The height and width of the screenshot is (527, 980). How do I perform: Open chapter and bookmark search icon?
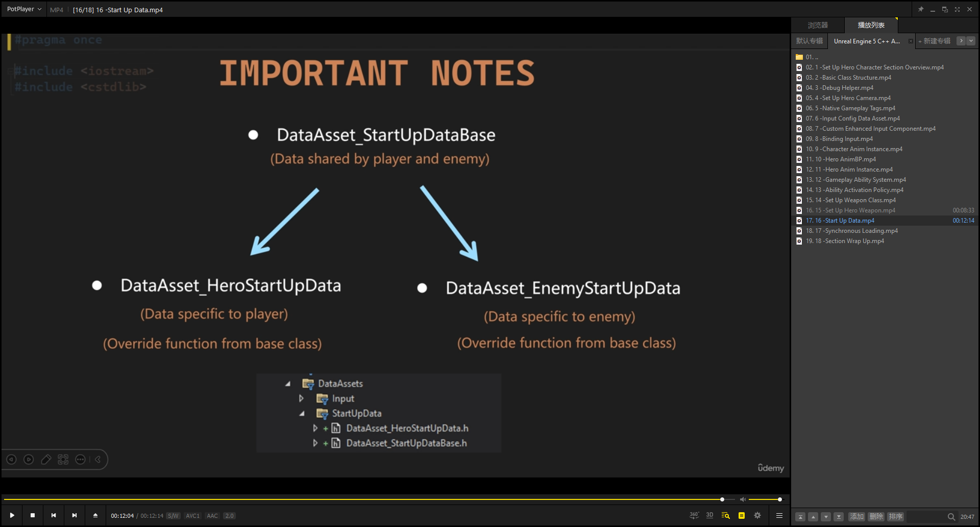(x=725, y=515)
